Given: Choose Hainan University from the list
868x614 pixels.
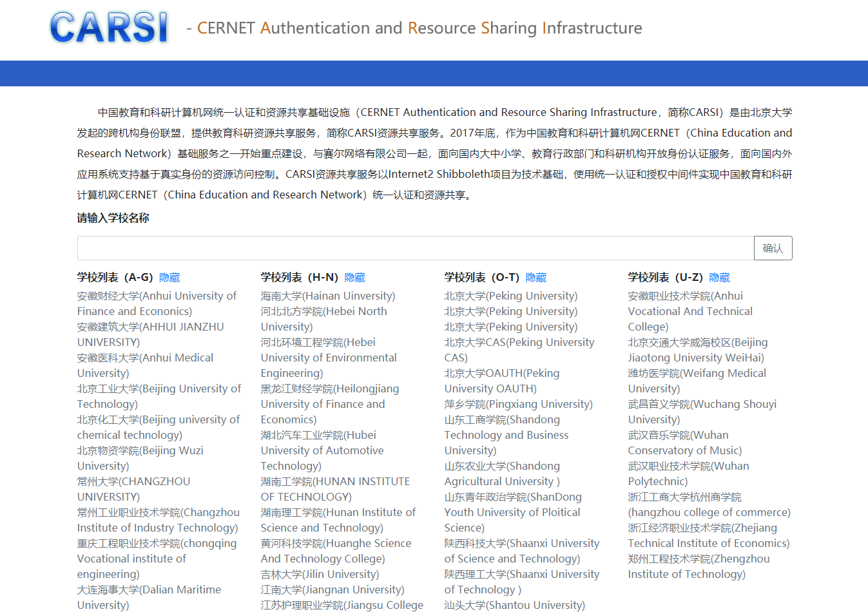Looking at the screenshot, I should pos(327,296).
